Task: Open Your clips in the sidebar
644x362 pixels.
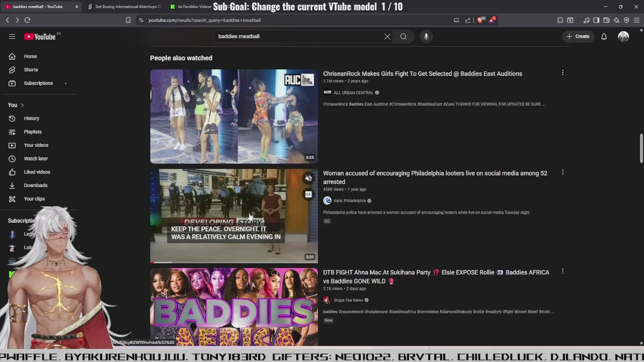Action: point(40,199)
